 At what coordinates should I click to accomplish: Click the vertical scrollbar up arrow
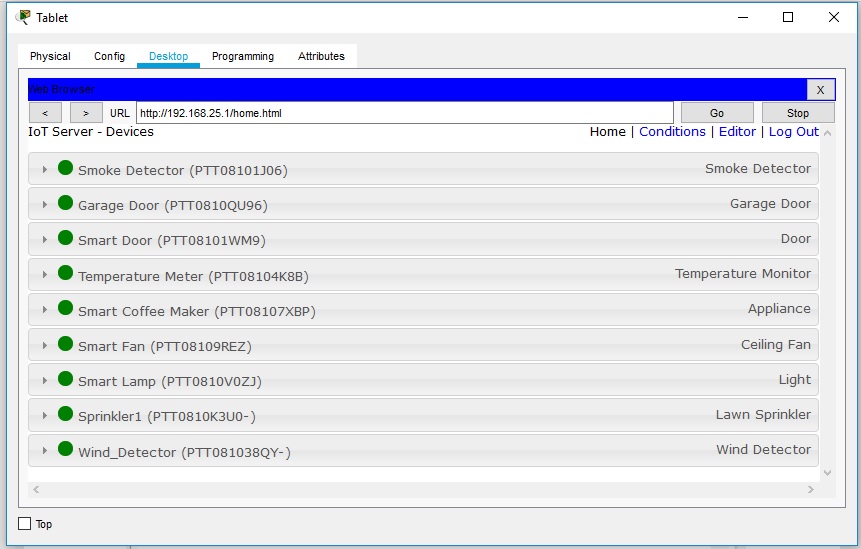coord(828,133)
